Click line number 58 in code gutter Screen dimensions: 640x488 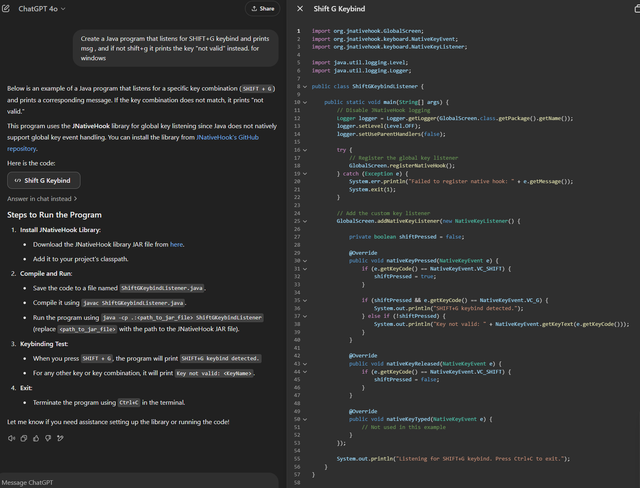(297, 483)
